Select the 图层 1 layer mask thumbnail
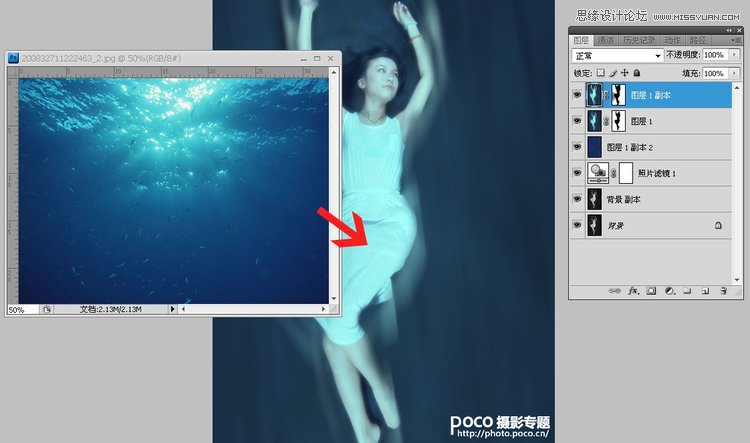 point(618,121)
